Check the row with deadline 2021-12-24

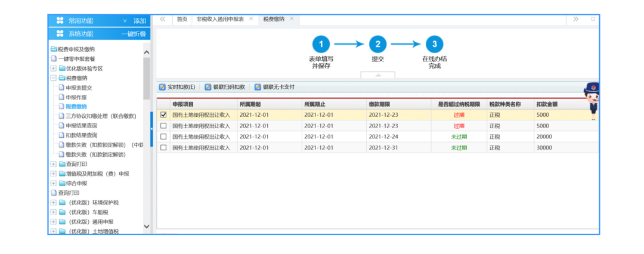[163, 137]
